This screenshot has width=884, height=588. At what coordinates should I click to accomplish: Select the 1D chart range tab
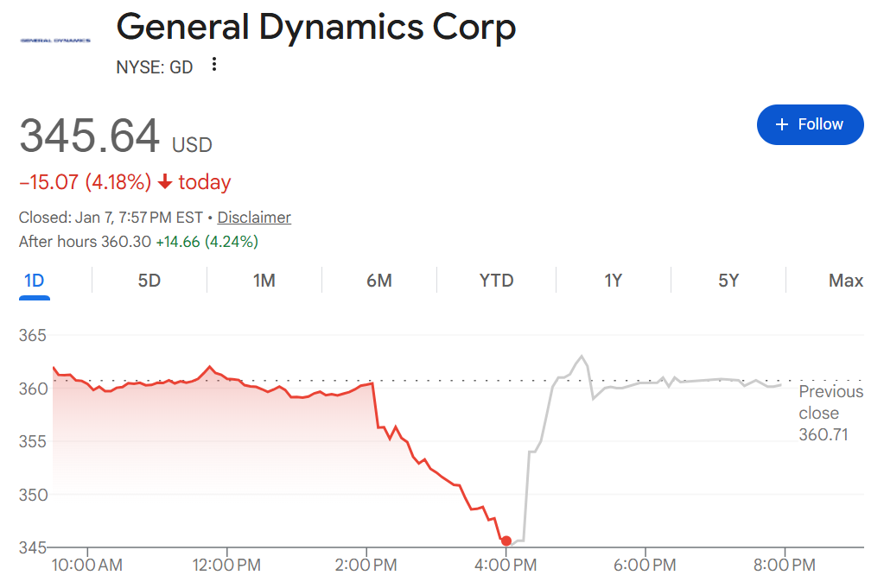pos(35,281)
